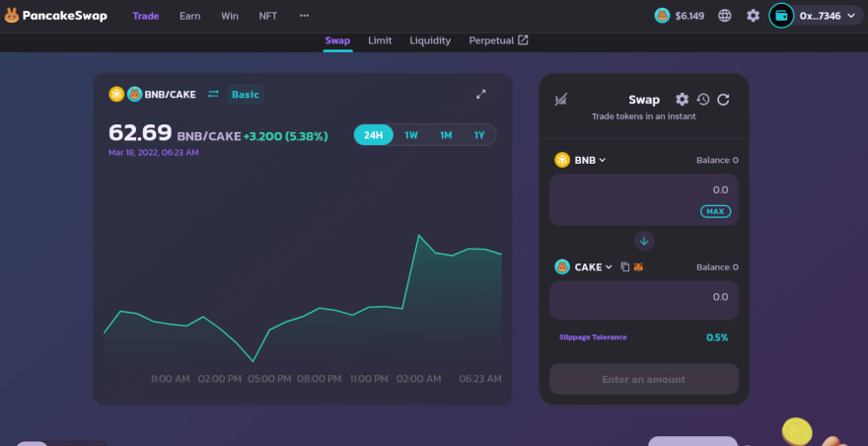Click the 62.69 price value
Screen dimensions: 868x446
[x=140, y=133]
